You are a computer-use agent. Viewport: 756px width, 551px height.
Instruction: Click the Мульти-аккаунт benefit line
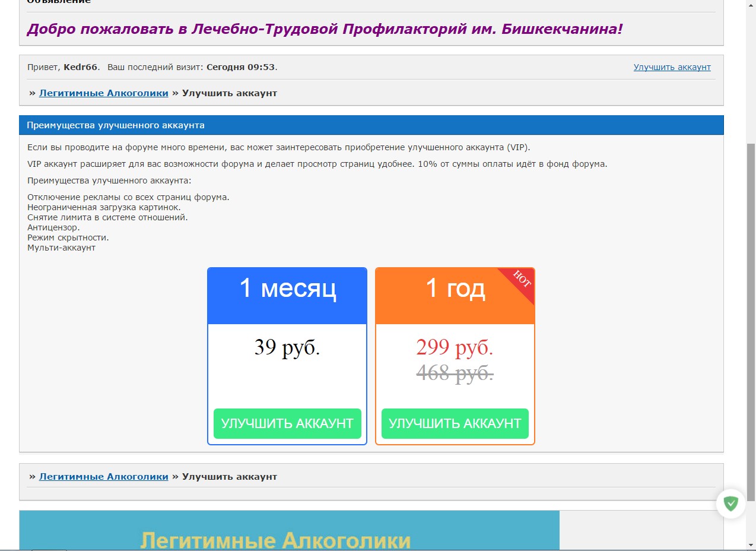tap(62, 248)
